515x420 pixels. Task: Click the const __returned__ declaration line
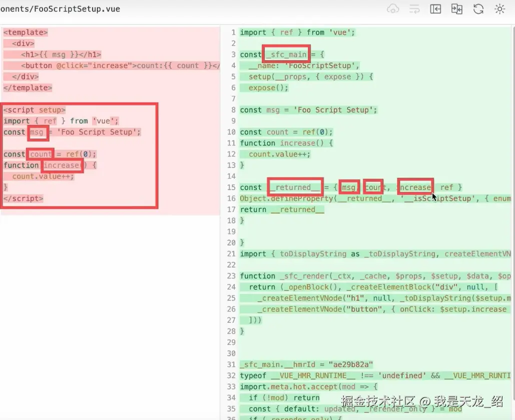pos(351,187)
